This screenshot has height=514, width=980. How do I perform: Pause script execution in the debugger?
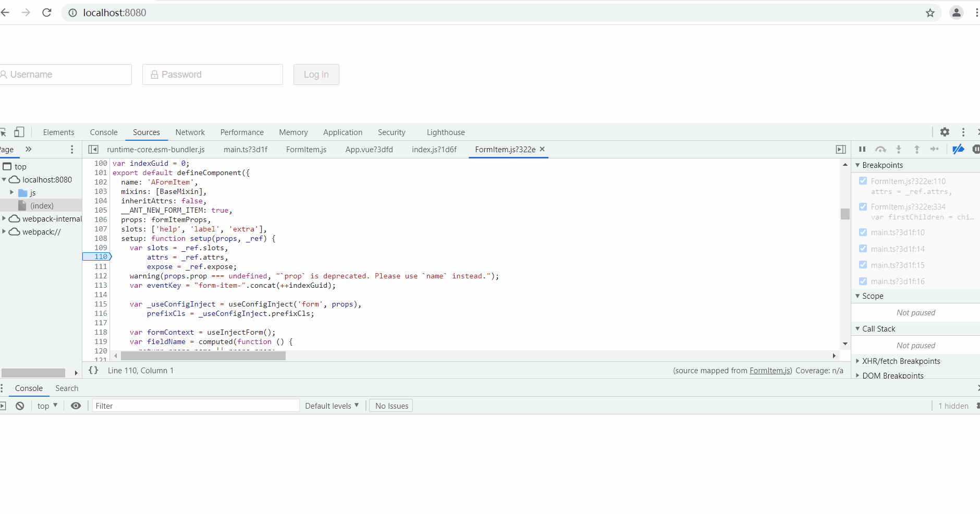862,150
